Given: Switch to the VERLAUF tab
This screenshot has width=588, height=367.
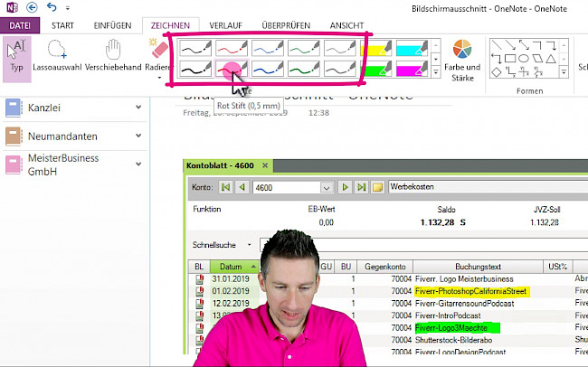Looking at the screenshot, I should point(225,25).
